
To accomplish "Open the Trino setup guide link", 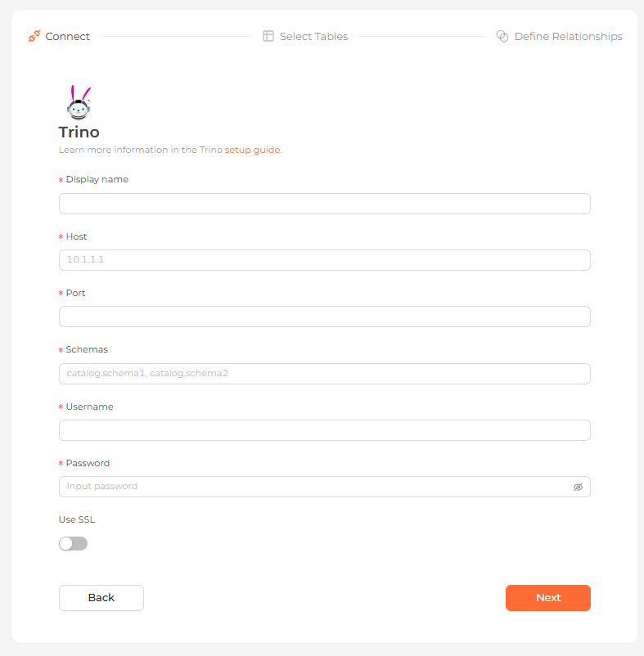I will 252,150.
